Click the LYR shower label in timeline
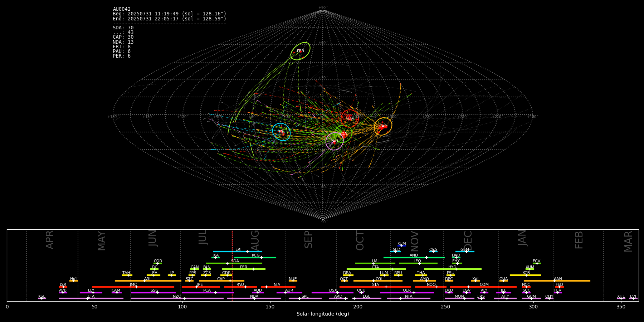The width and height of the screenshot is (644, 322). (63, 285)
